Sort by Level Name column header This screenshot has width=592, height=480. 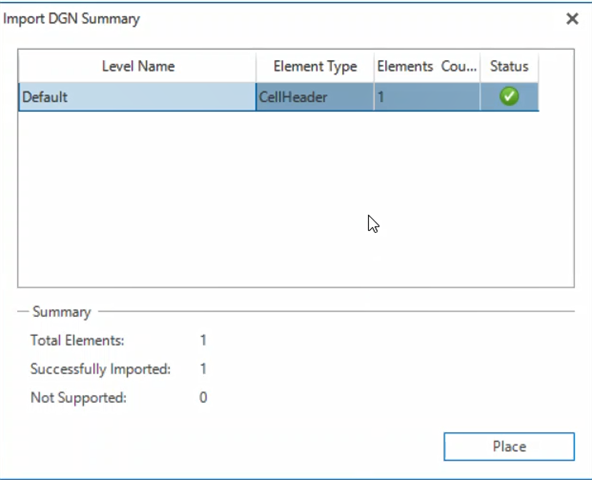coord(137,66)
